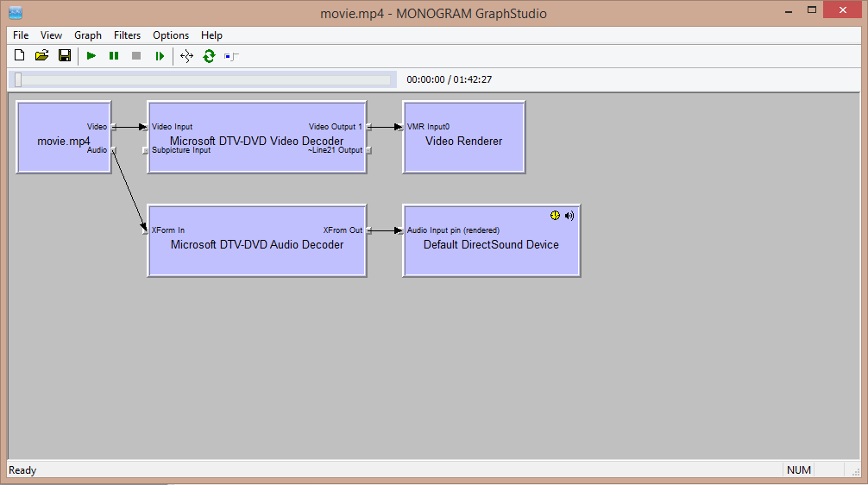Minimize the GraphStudio window
This screenshot has width=868, height=485.
tap(789, 10)
